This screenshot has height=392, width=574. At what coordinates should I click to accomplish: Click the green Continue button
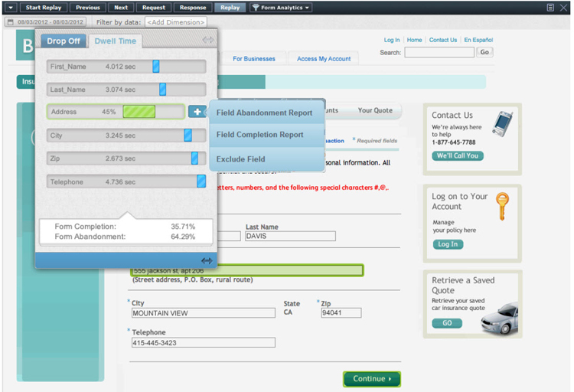pyautogui.click(x=371, y=378)
